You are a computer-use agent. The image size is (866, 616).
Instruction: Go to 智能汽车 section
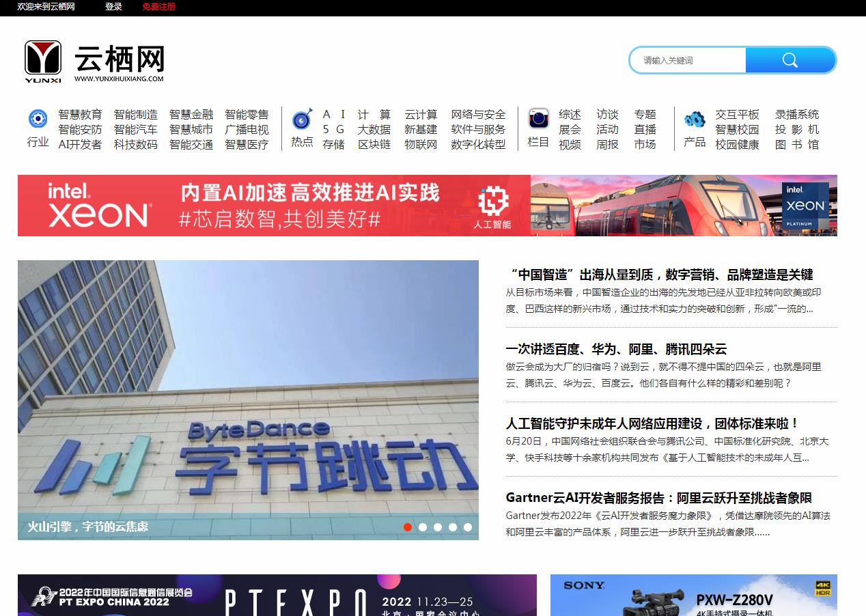pyautogui.click(x=136, y=130)
